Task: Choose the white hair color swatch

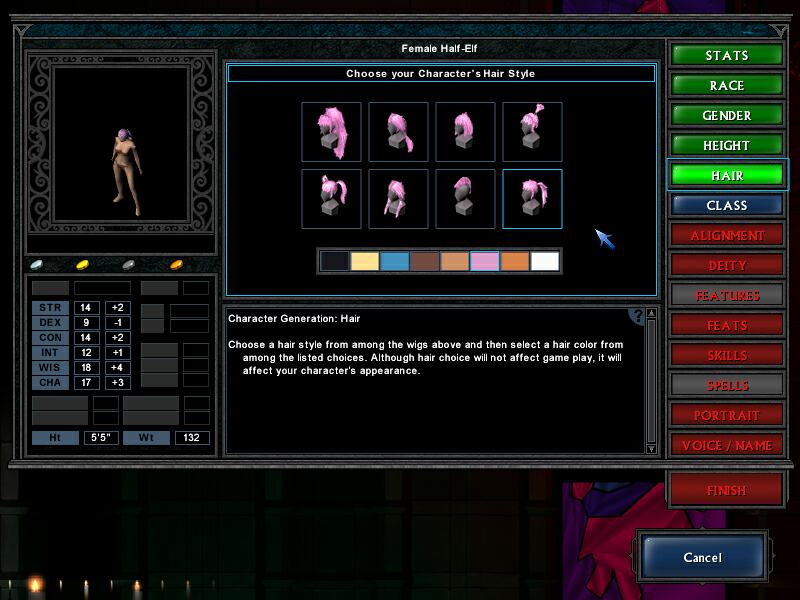Action: [545, 262]
